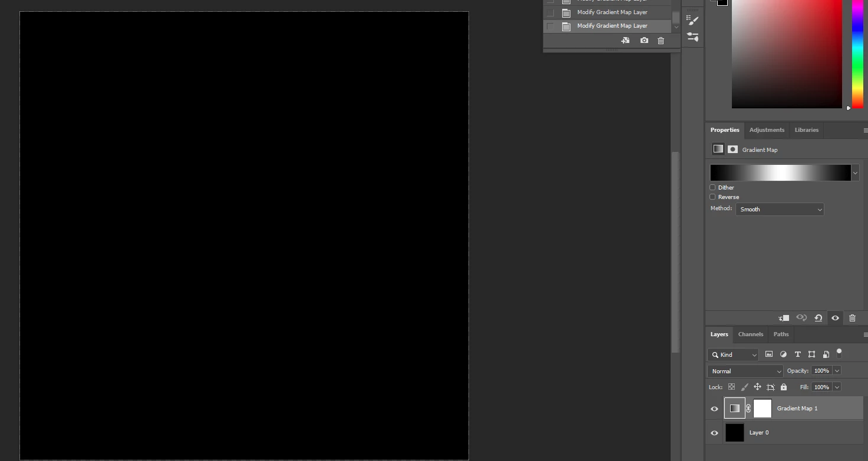Viewport: 868px width, 461px height.
Task: Select the white layer mask thumbnail
Action: pos(763,408)
